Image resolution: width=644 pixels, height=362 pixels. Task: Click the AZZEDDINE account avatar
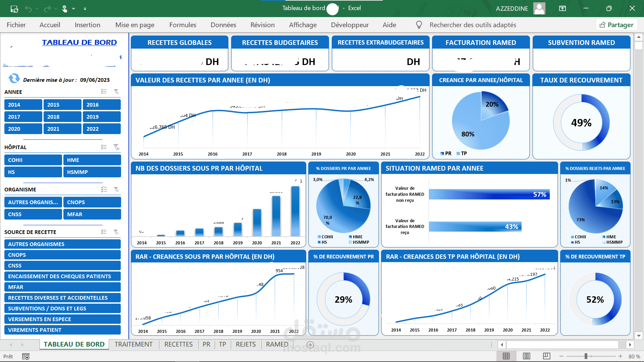tap(539, 8)
